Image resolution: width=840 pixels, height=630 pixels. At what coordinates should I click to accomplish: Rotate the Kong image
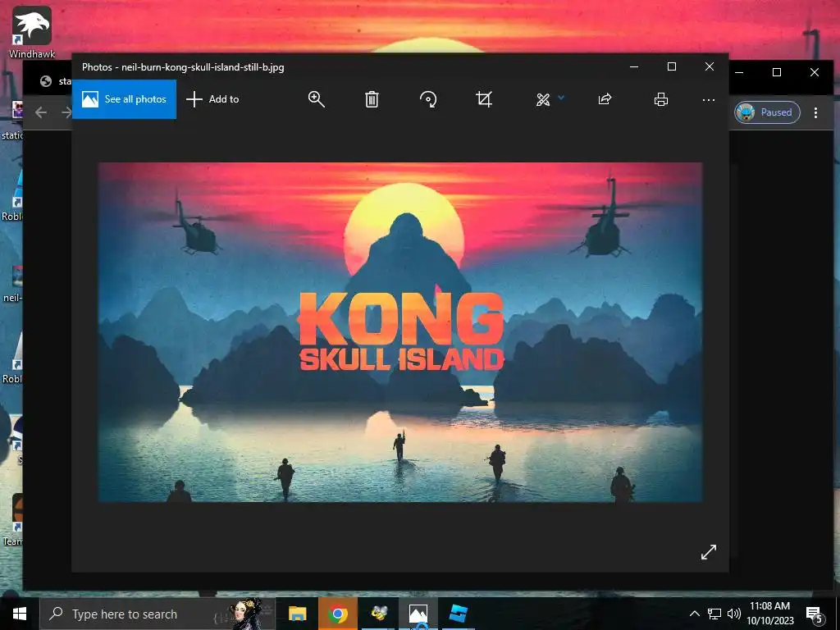coord(428,99)
